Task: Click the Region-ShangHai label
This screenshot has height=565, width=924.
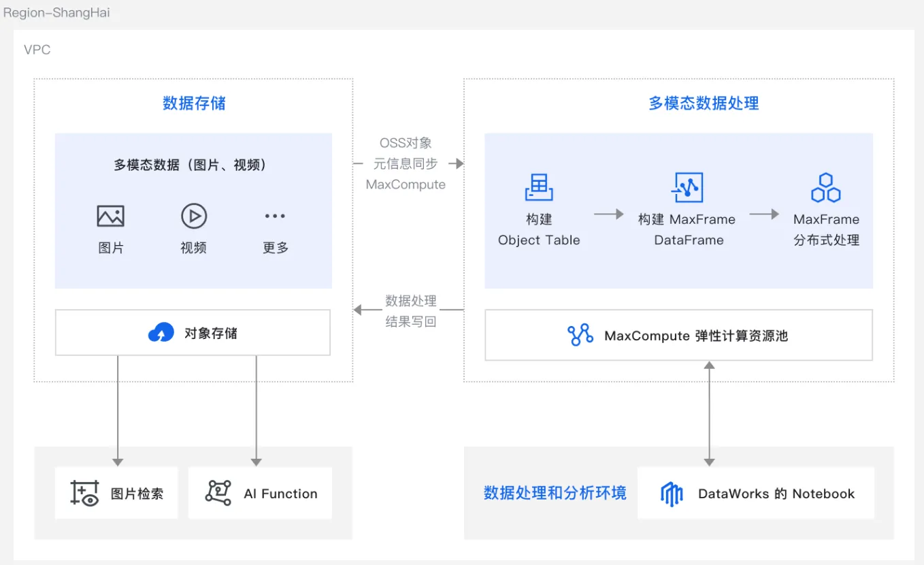Action: pos(56,13)
